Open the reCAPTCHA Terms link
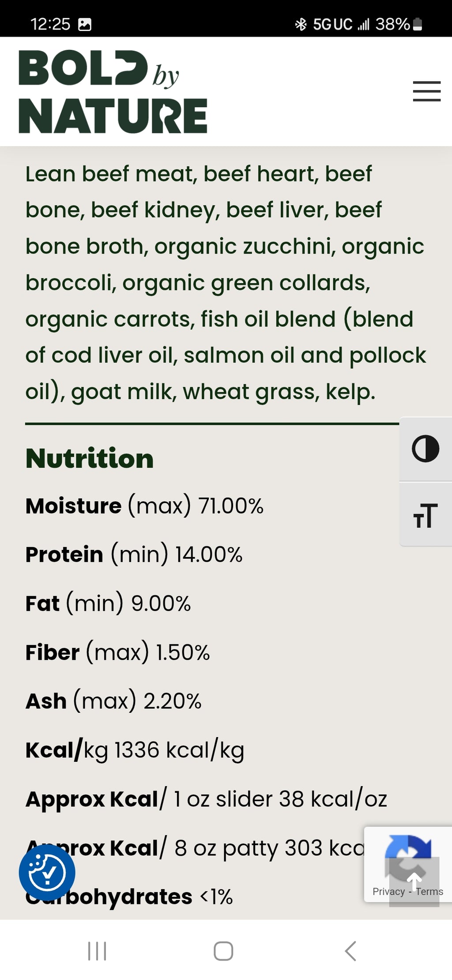The image size is (452, 980). click(429, 891)
